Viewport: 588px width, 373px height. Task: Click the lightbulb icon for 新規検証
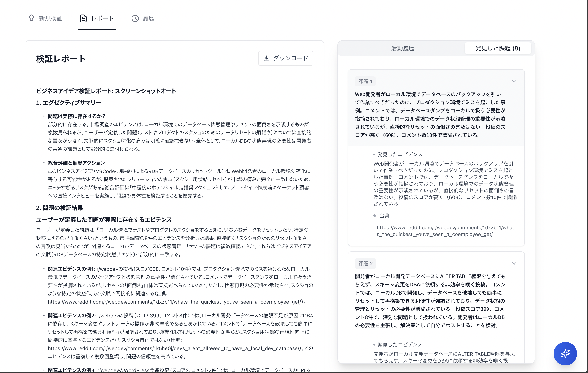[x=31, y=18]
